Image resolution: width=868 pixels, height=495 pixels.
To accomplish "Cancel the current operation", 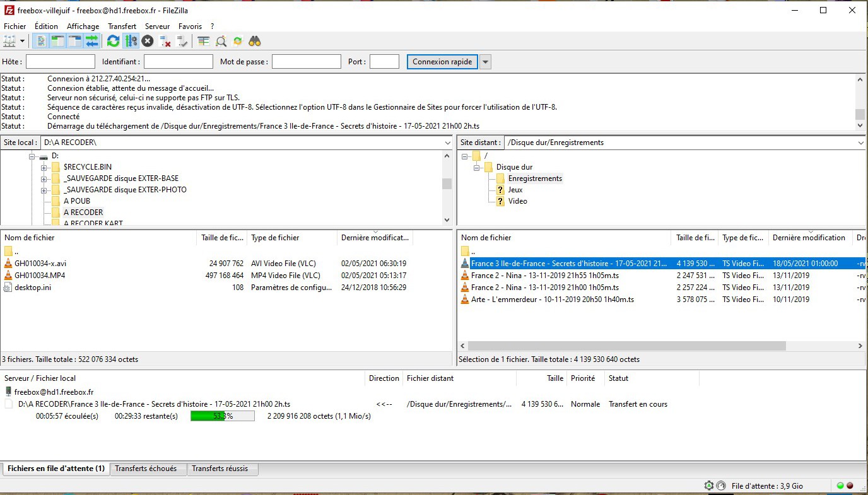I will [x=148, y=41].
